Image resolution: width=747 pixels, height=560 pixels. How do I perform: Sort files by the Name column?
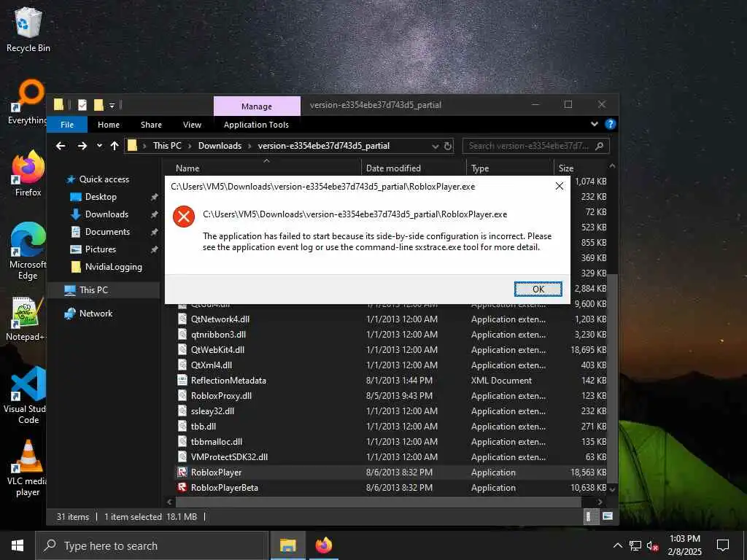point(187,168)
